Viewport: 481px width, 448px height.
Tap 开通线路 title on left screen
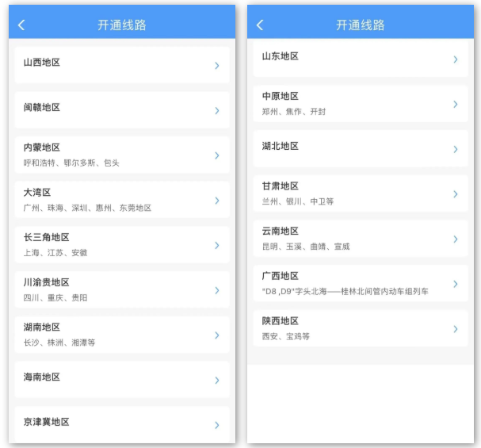[x=122, y=25]
